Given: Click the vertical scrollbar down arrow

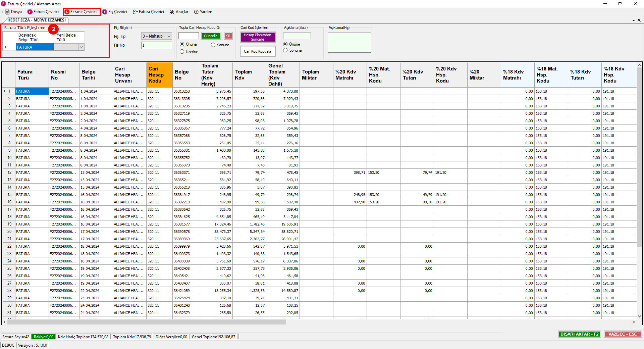Looking at the screenshot, I should pyautogui.click(x=639, y=316).
